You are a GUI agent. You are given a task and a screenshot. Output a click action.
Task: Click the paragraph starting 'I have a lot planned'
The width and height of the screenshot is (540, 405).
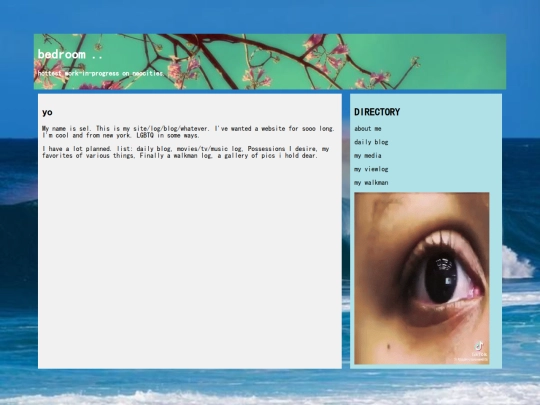(186, 152)
